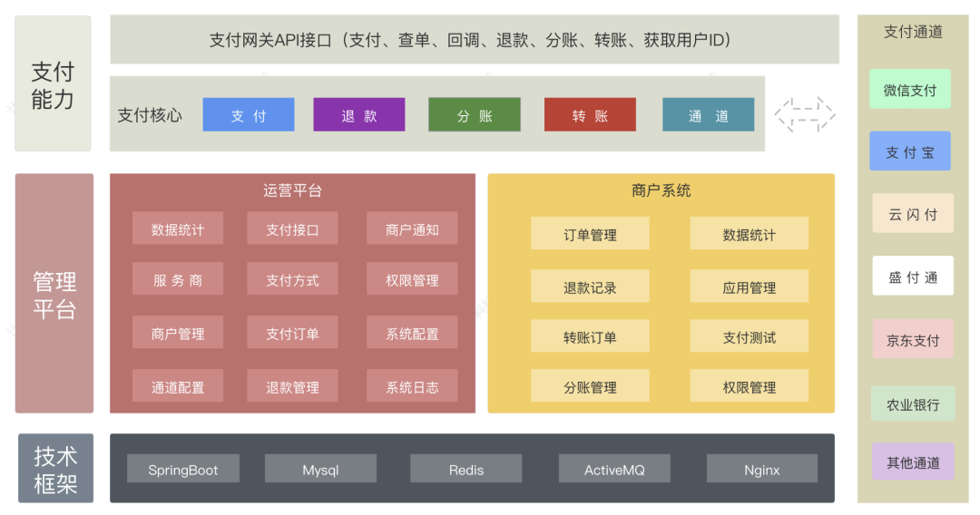The image size is (980, 515).
Task: Select 微信支付 payment channel
Action: coord(909,90)
